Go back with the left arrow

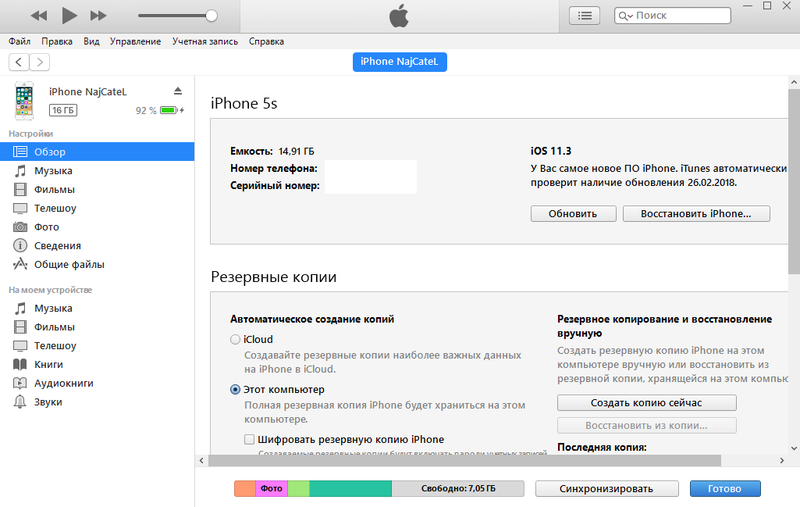point(19,62)
